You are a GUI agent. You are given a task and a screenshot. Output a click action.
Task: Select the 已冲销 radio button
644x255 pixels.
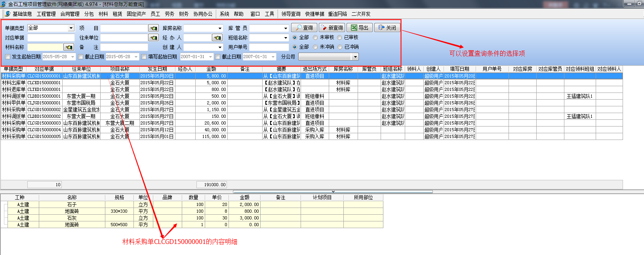pyautogui.click(x=340, y=47)
